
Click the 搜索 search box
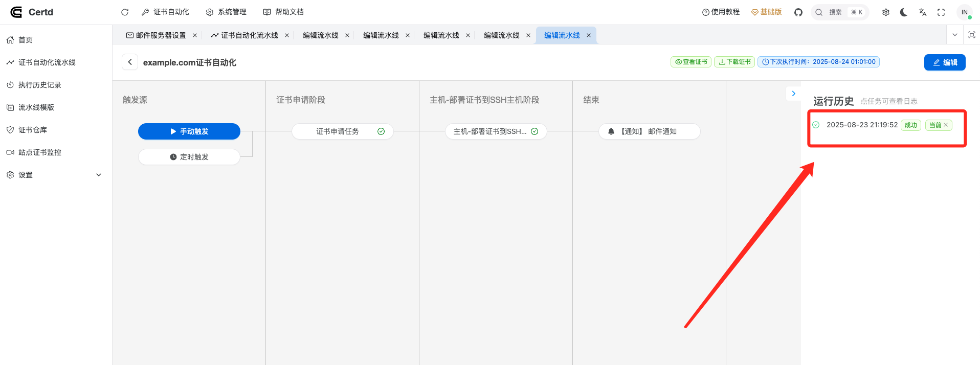pyautogui.click(x=840, y=12)
